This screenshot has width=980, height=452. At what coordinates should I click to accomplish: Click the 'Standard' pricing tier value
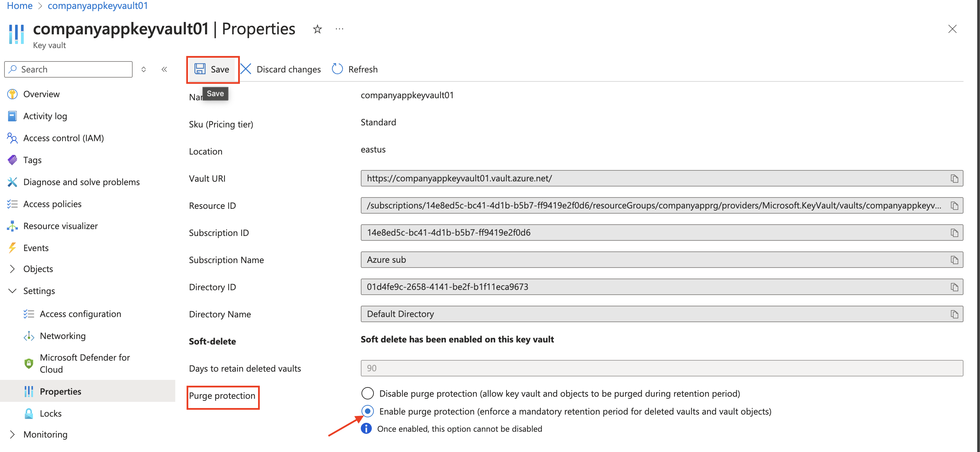(378, 122)
